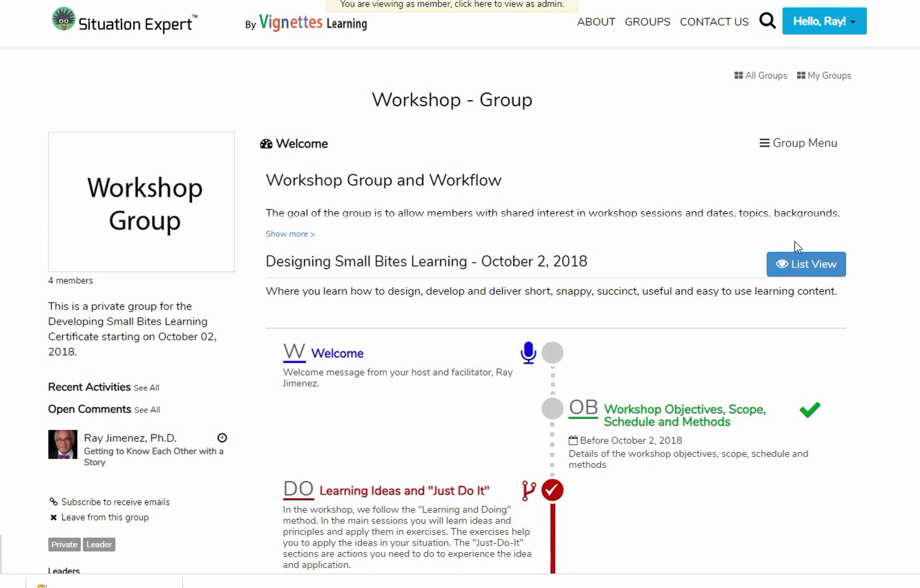
Task: Click the Situation Expert mascot logo
Action: 63,19
